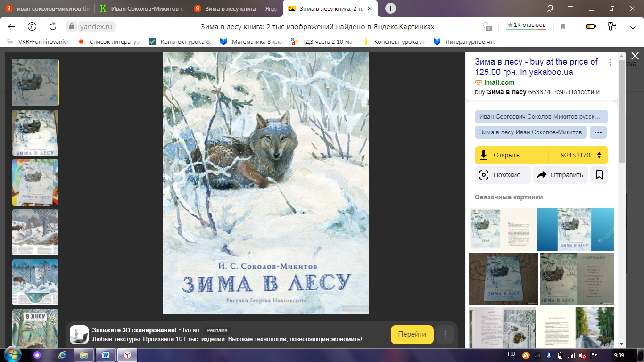Viewport: 644px width, 362px height.
Task: Open the 'Список литературы' bookmark
Action: click(109, 42)
